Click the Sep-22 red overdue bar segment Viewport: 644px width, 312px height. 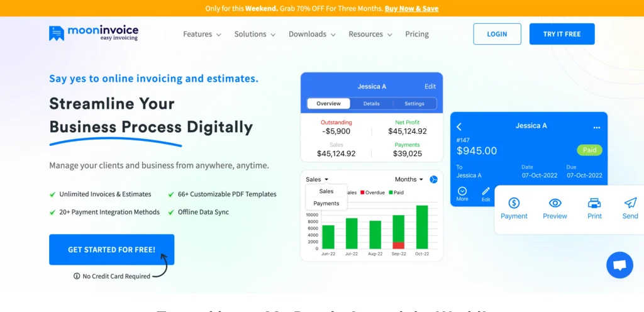tap(398, 245)
